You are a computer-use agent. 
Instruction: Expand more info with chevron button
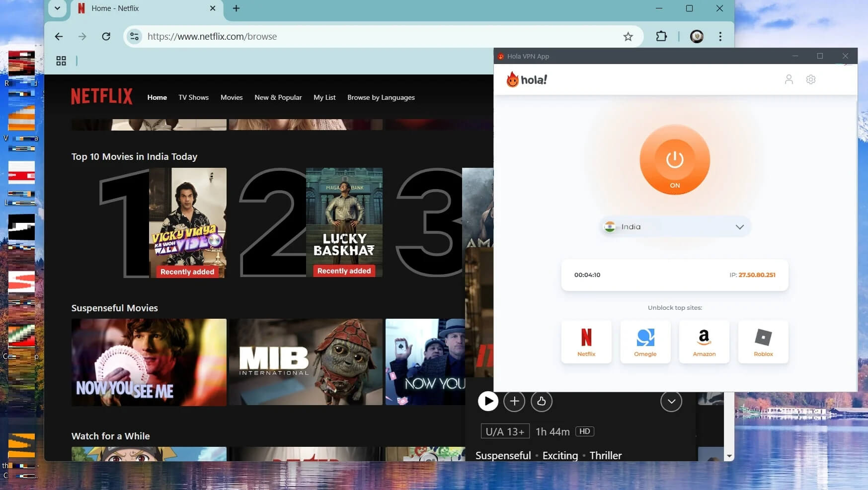coord(671,401)
